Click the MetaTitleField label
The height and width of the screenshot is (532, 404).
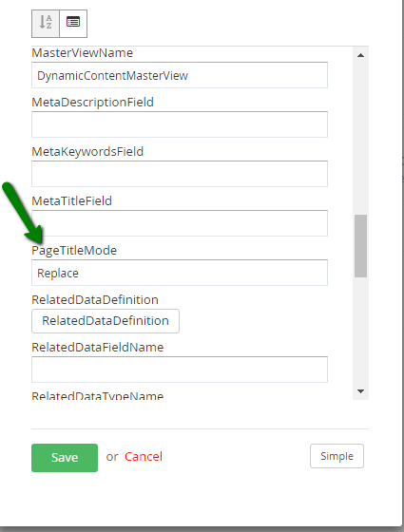pyautogui.click(x=71, y=201)
